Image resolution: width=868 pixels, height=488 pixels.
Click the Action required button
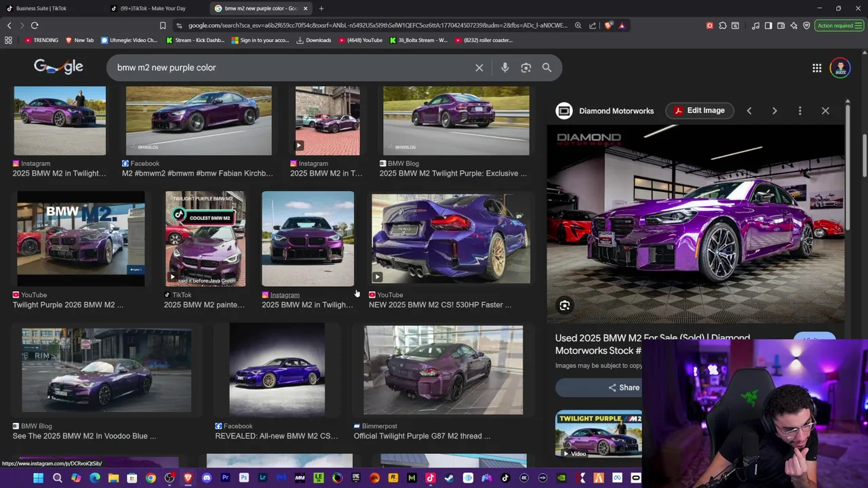(x=839, y=26)
